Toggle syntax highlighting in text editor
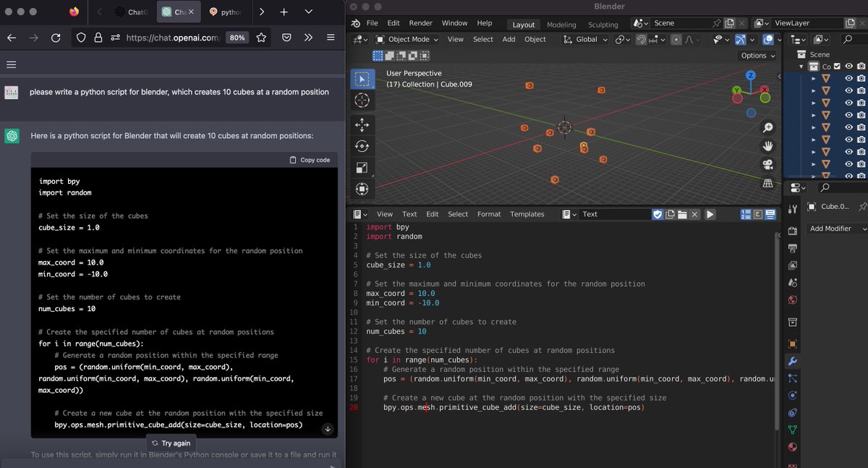 770,214
